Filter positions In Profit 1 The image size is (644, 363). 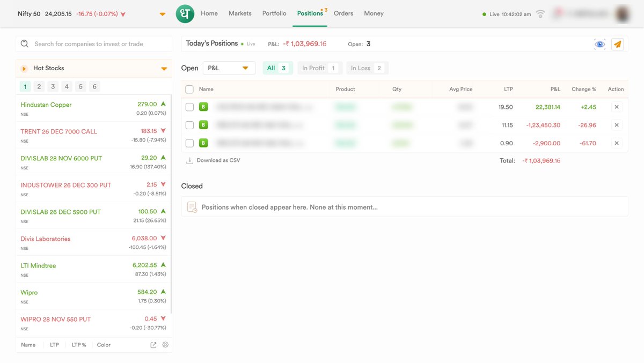click(319, 68)
